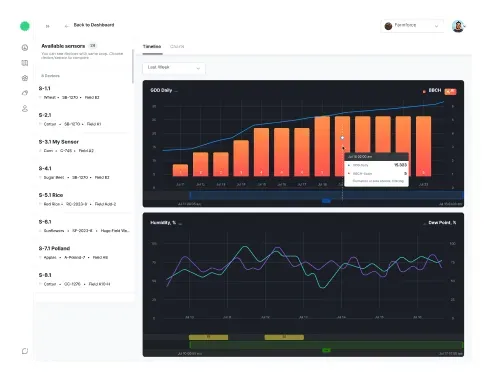488x378 pixels.
Task: Select sensor S-1.1 Wheat
Action: pyautogui.click(x=83, y=93)
